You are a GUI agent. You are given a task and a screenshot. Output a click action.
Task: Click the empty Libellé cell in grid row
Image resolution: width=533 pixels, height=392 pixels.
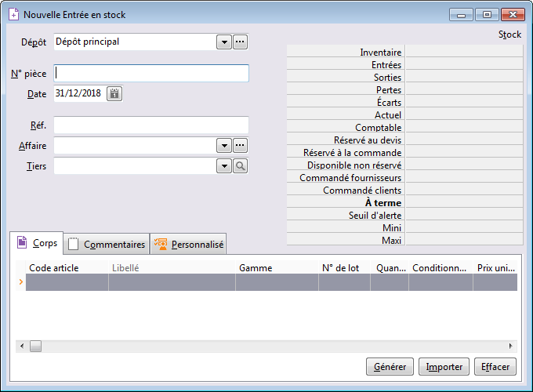(172, 282)
